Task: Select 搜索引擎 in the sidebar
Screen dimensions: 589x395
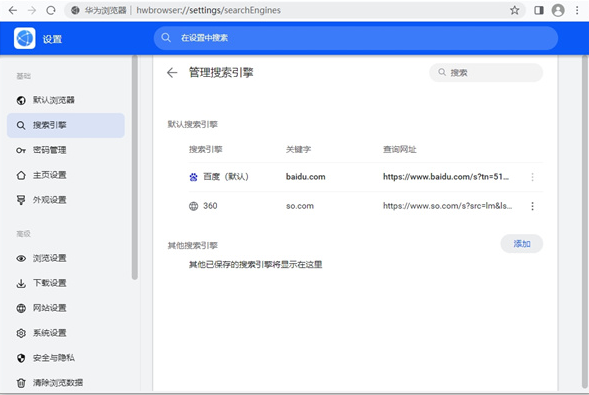Action: click(x=66, y=125)
